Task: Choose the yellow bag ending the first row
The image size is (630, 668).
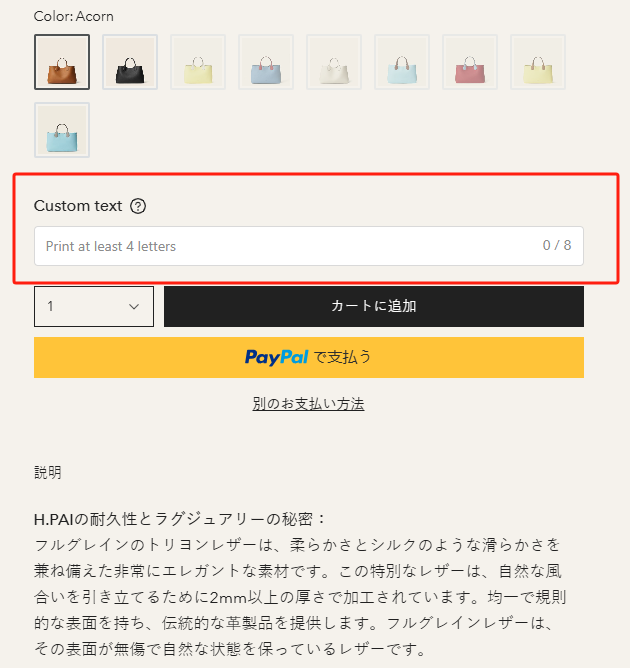Action: [x=538, y=62]
